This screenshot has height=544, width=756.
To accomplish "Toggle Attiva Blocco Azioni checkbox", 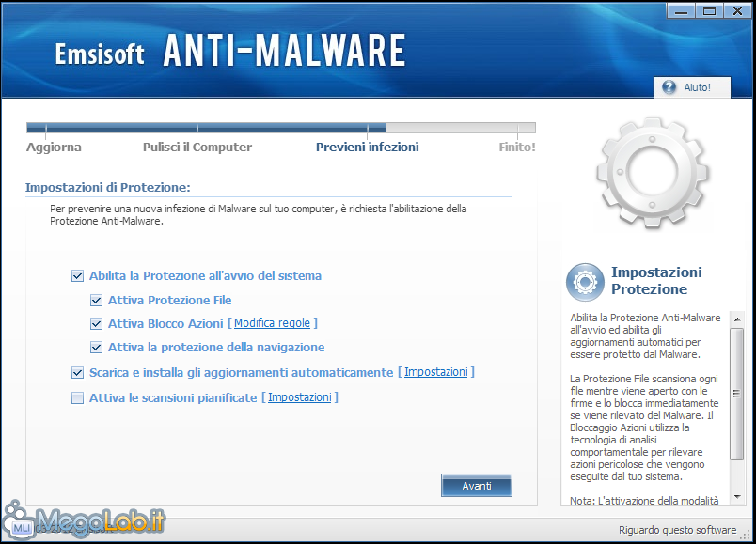I will pos(96,324).
